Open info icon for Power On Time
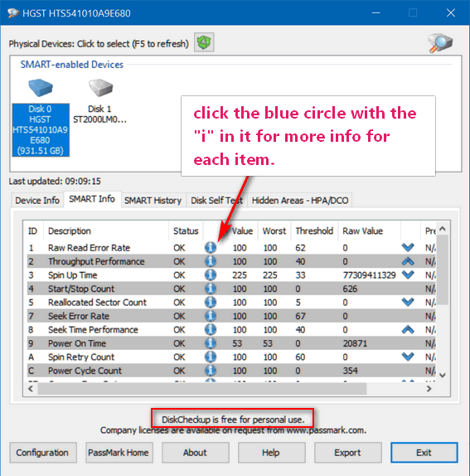The image size is (470, 476). tap(211, 343)
